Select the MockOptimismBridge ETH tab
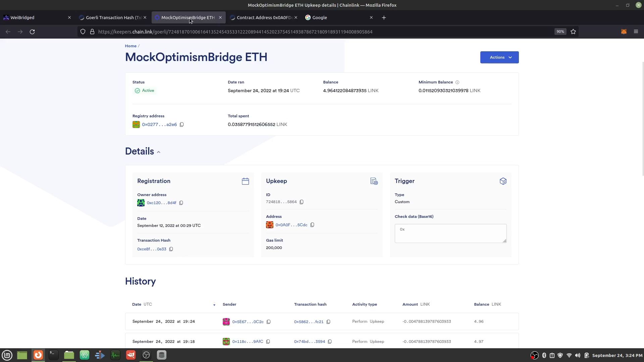The width and height of the screenshot is (644, 362). [x=189, y=17]
